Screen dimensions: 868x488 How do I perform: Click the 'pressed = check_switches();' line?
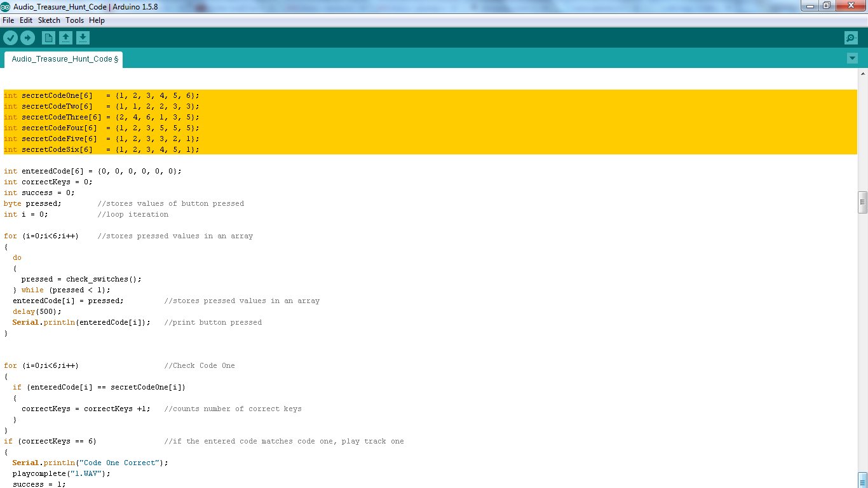coord(81,279)
